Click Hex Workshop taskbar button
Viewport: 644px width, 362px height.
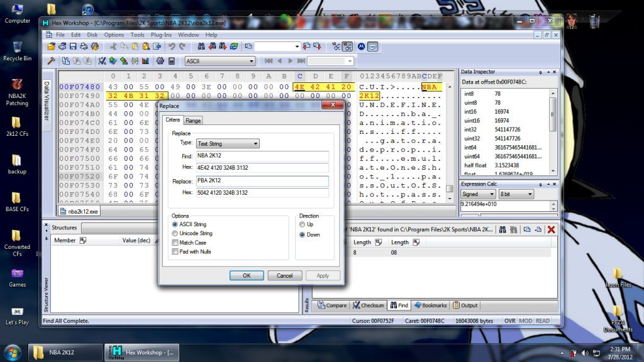point(142,353)
